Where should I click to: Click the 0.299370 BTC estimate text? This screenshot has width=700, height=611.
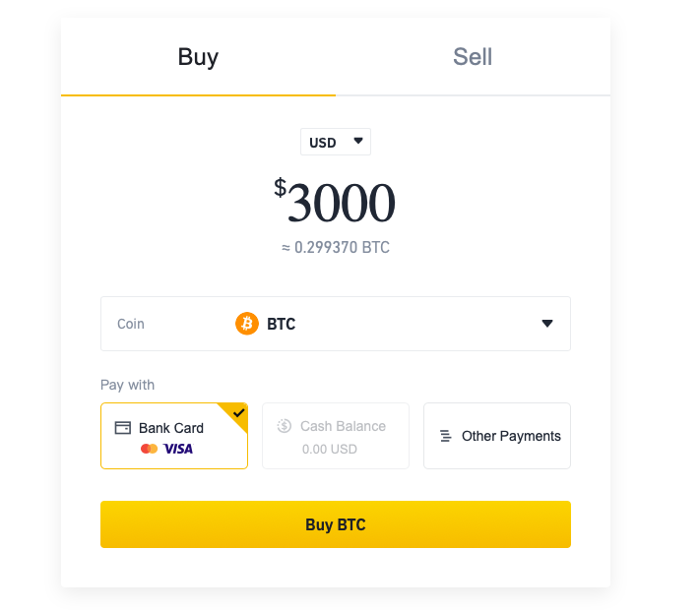336,248
